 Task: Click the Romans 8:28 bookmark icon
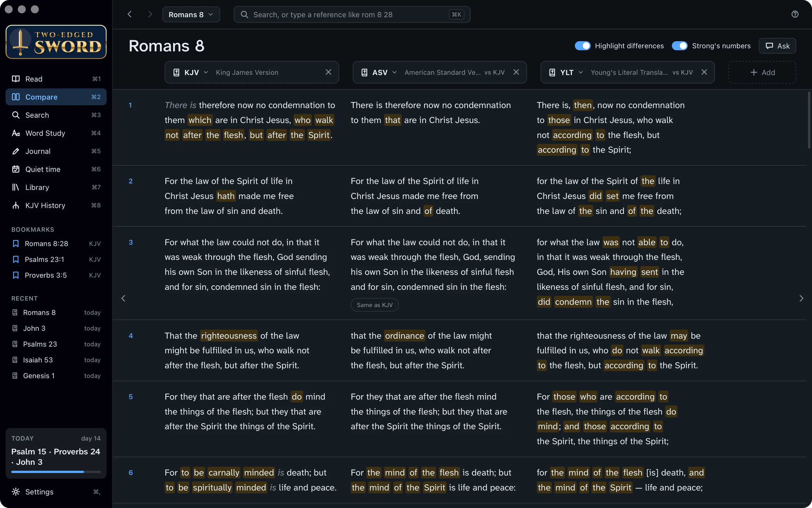click(16, 244)
